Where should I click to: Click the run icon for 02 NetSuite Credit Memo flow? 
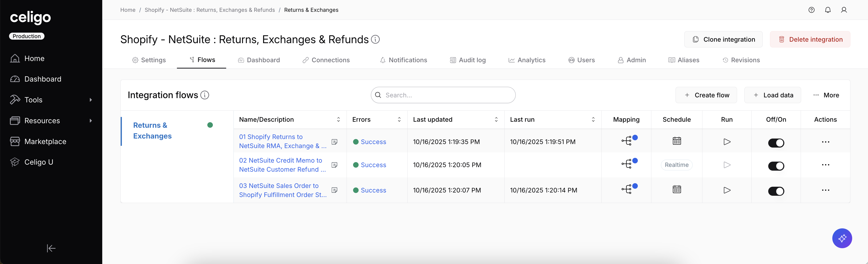pyautogui.click(x=727, y=165)
